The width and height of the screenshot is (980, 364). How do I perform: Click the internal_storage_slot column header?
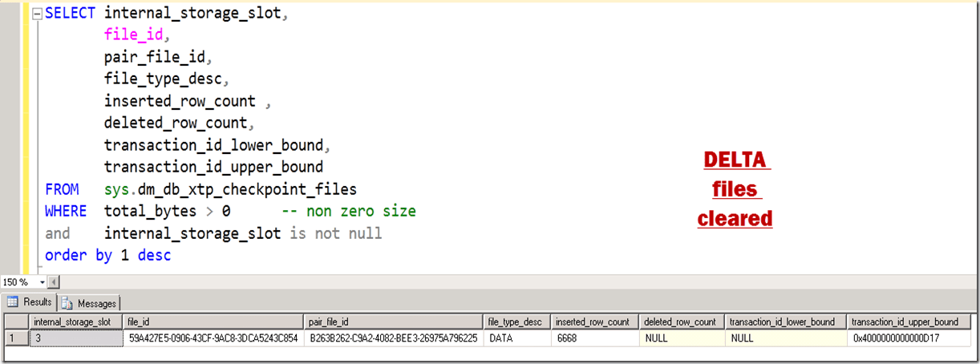click(76, 322)
